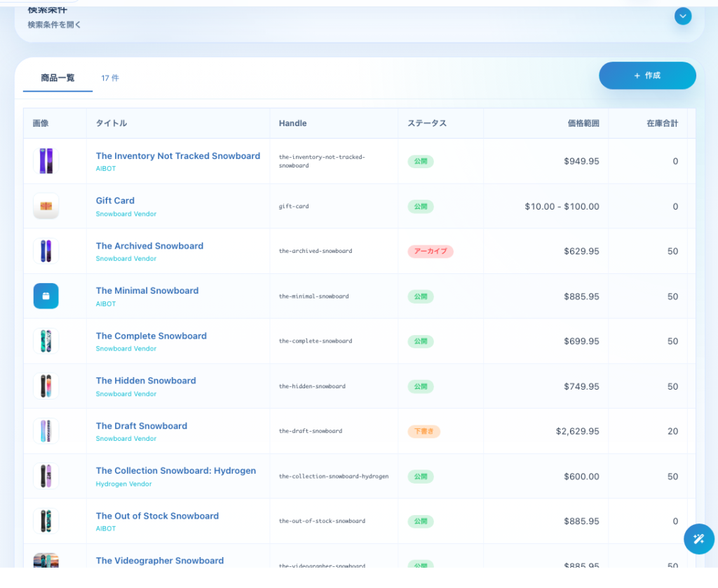Viewport: 718px width, 588px height.
Task: Click the $10.00 - $100.00 price range
Action: click(x=562, y=206)
